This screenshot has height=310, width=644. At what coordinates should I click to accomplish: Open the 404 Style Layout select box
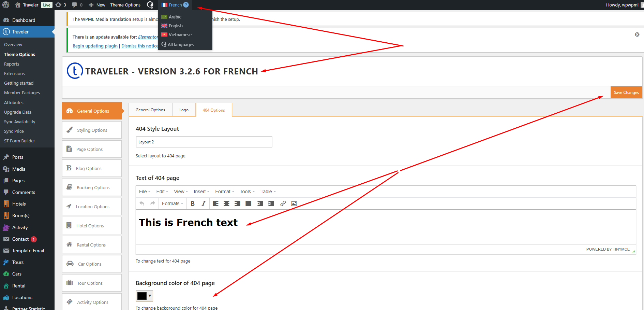[x=204, y=142]
